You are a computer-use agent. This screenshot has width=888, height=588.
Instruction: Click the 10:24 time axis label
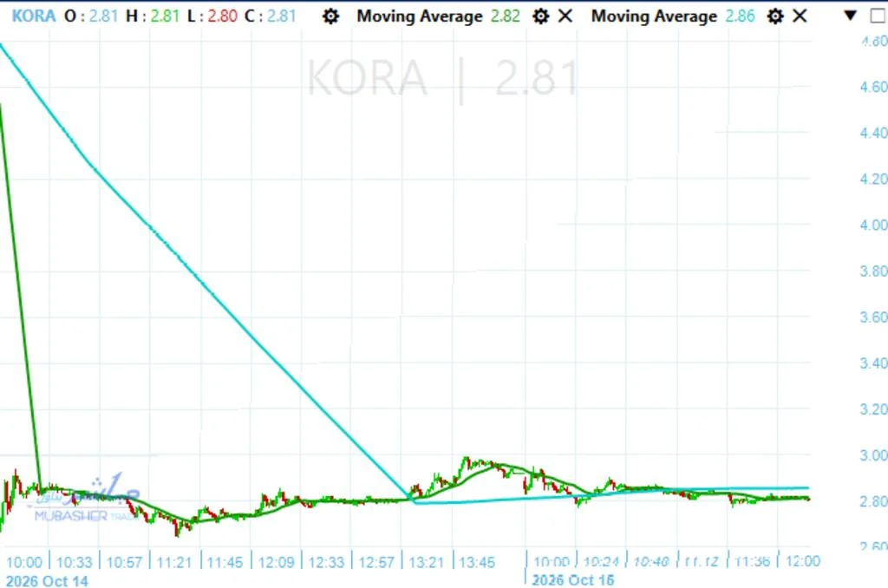pos(602,561)
